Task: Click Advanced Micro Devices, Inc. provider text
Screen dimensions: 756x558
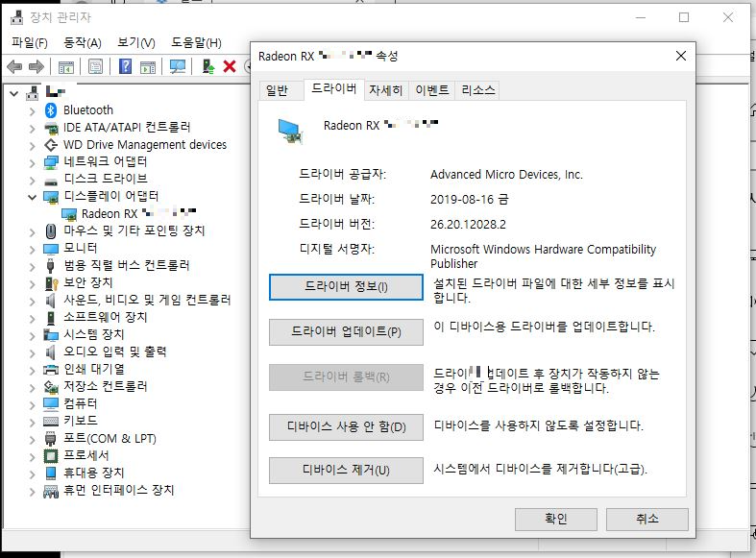Action: (x=506, y=175)
